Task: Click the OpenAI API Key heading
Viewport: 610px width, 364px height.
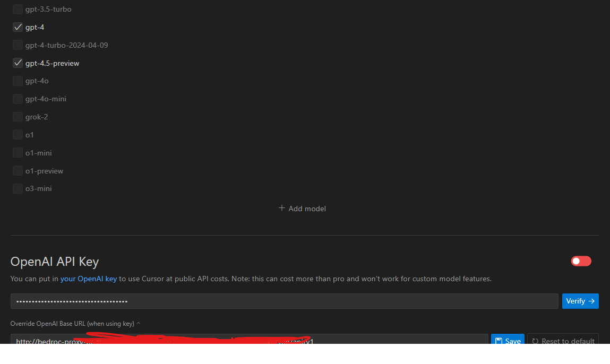Action: [x=55, y=262]
